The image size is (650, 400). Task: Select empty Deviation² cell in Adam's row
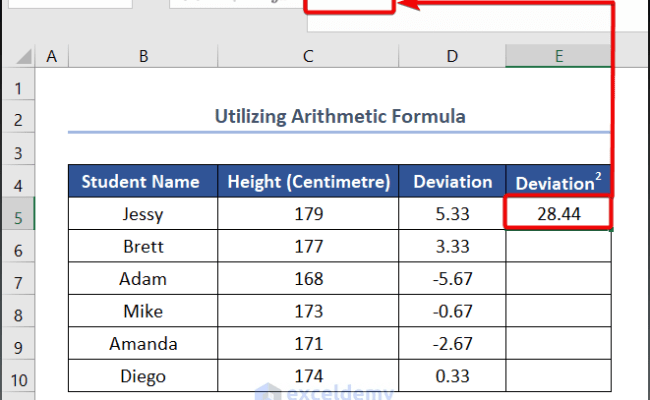[558, 279]
